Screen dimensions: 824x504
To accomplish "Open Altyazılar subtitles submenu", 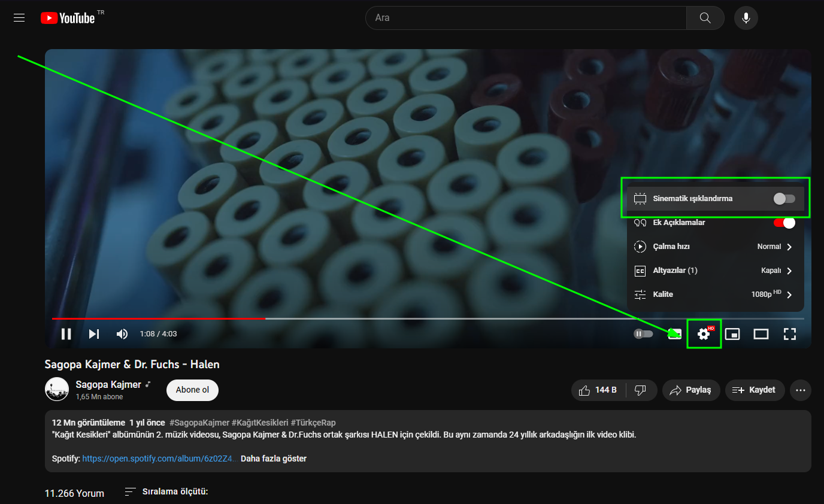I will coord(716,271).
